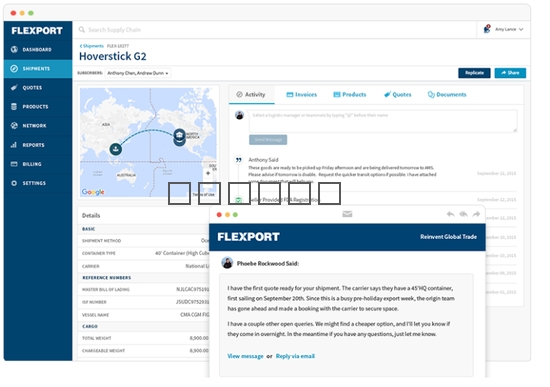The height and width of the screenshot is (387, 550).
Task: Go back via the Shipments breadcrumb
Action: click(92, 46)
